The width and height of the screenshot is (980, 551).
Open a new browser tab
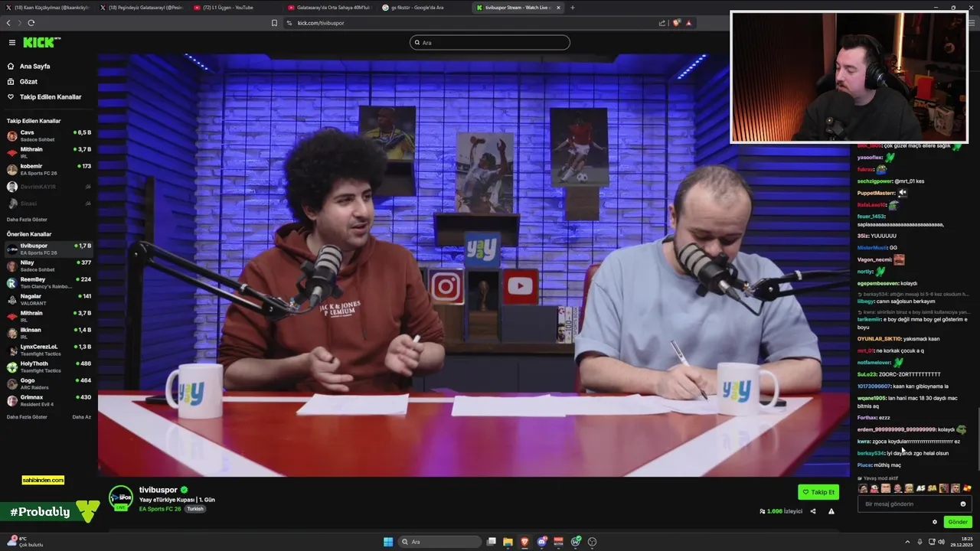[x=573, y=8]
